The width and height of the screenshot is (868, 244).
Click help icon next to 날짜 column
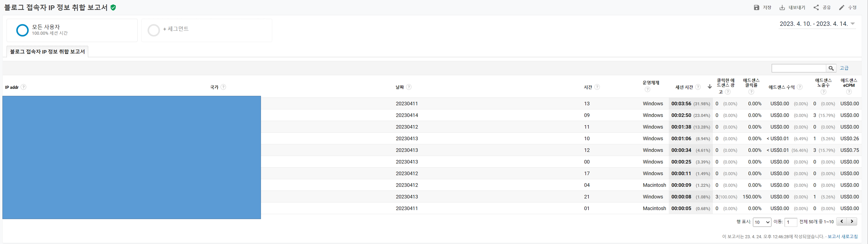[409, 87]
